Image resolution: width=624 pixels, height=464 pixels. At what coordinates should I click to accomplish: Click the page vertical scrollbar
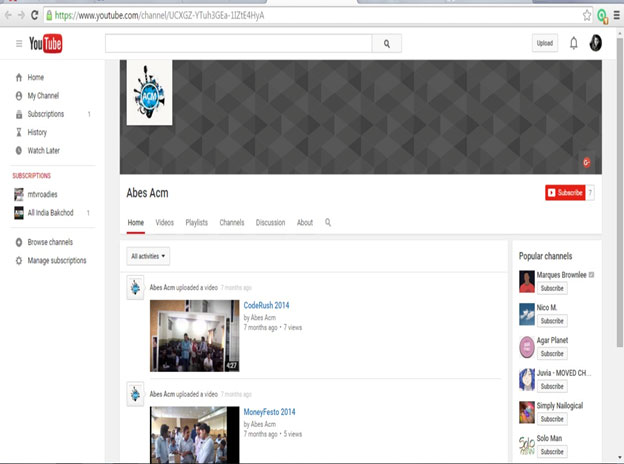(x=620, y=191)
